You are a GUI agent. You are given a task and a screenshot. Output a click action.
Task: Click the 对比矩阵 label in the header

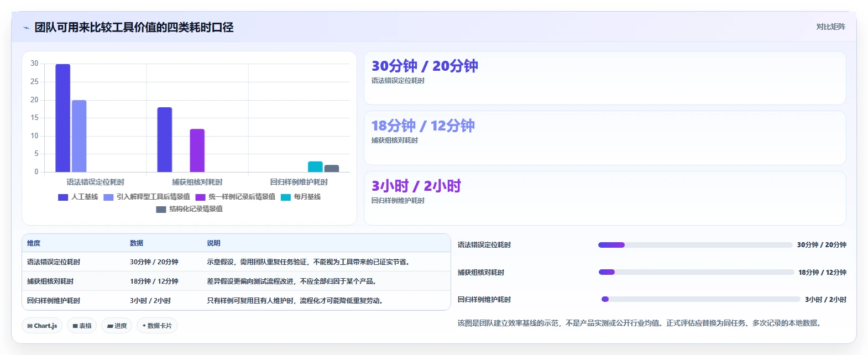pos(830,27)
